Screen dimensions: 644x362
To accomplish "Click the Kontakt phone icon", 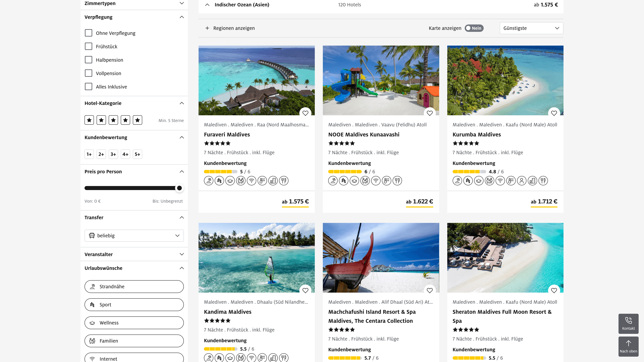I will (628, 321).
